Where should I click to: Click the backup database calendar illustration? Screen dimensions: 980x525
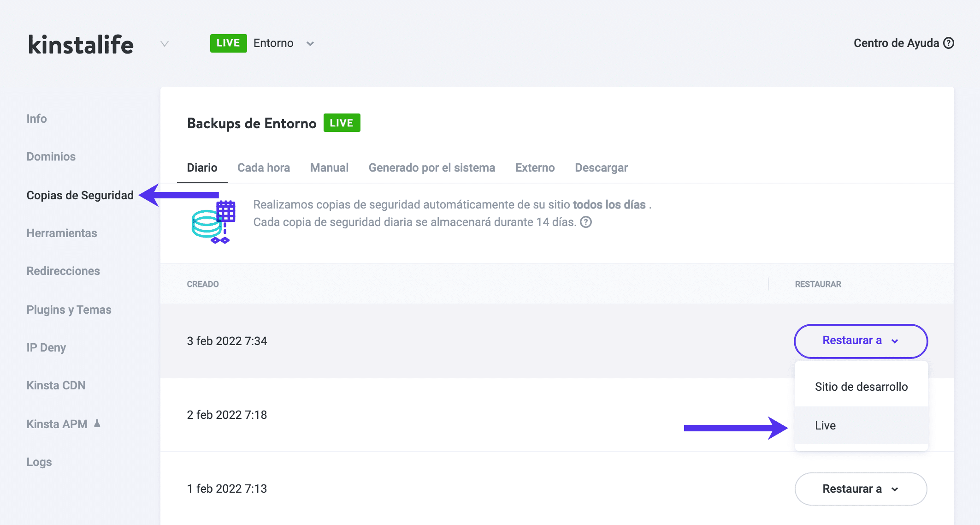tap(213, 222)
